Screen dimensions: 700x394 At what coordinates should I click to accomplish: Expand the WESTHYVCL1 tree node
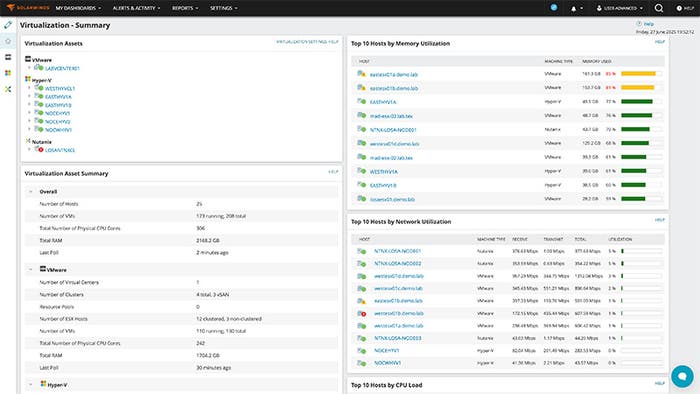tap(29, 88)
